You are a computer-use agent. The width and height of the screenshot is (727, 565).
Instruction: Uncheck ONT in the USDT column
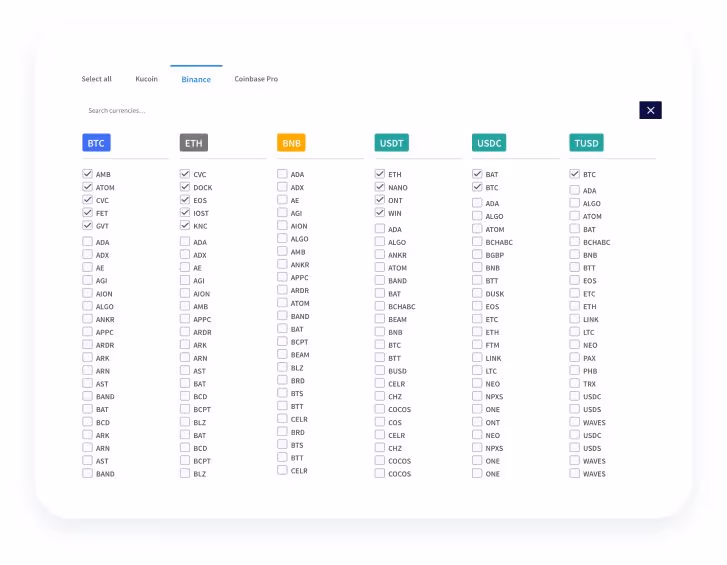380,200
